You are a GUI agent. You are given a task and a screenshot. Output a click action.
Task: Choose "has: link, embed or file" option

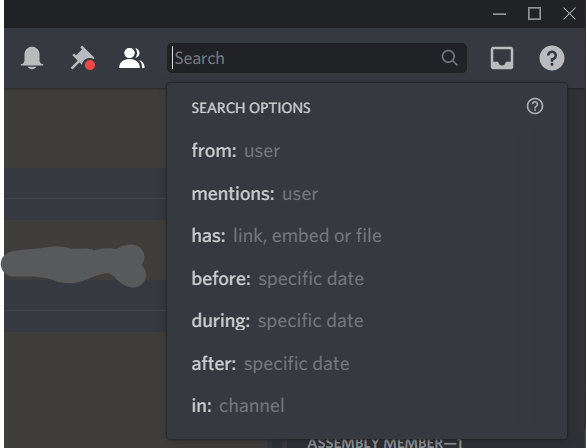click(x=367, y=236)
